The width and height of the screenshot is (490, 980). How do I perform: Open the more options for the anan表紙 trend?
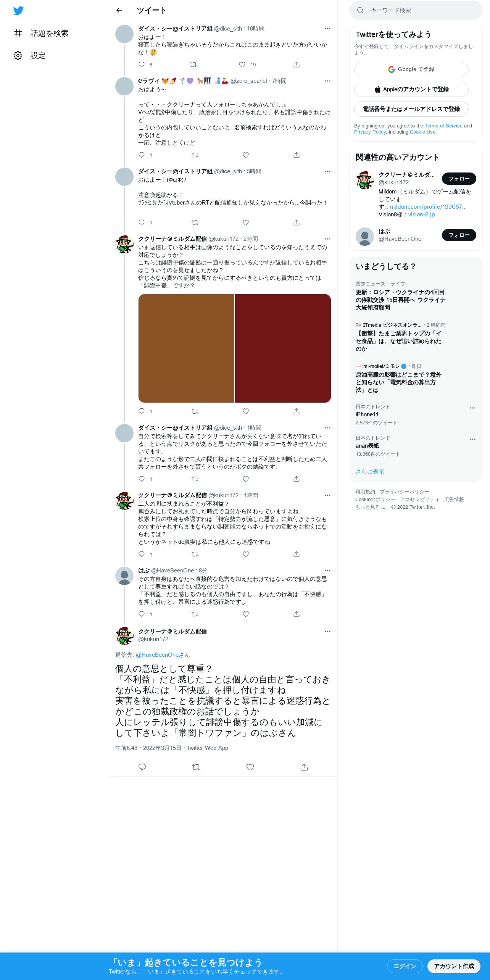pyautogui.click(x=472, y=439)
